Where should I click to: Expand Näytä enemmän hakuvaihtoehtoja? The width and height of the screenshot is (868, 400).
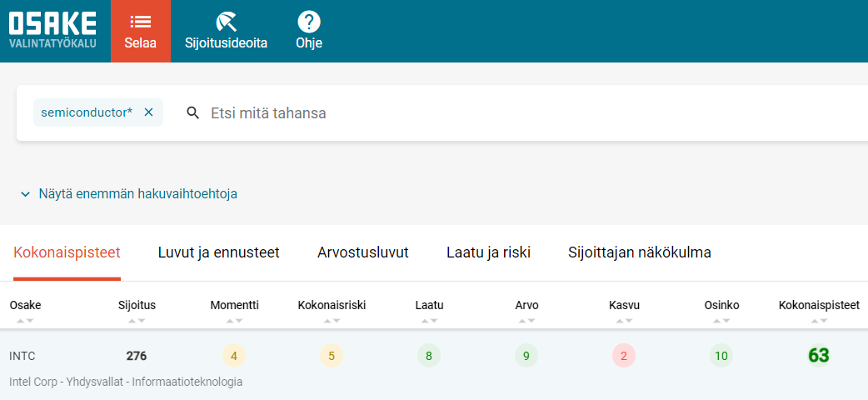pos(129,194)
